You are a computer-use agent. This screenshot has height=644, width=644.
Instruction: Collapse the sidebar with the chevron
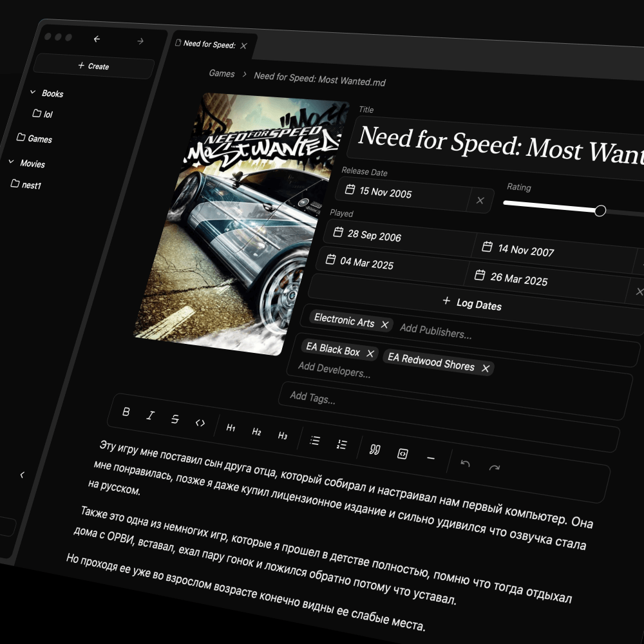22,475
